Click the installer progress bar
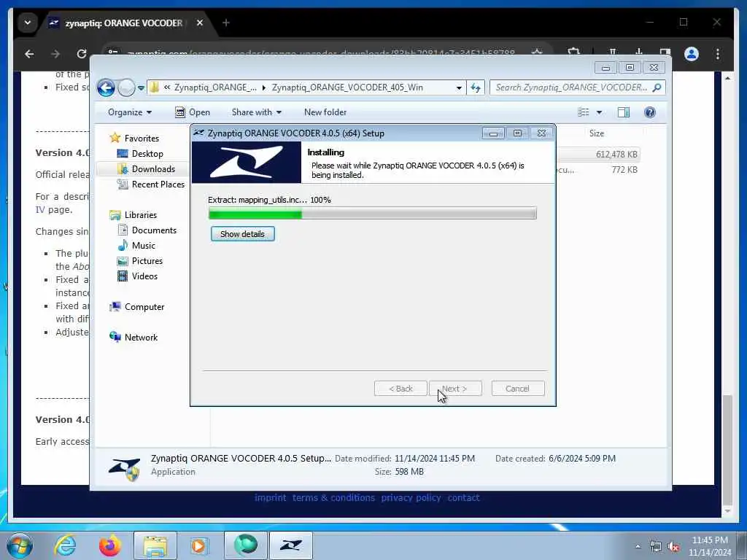Screen dimensions: 747x560 pos(373,214)
